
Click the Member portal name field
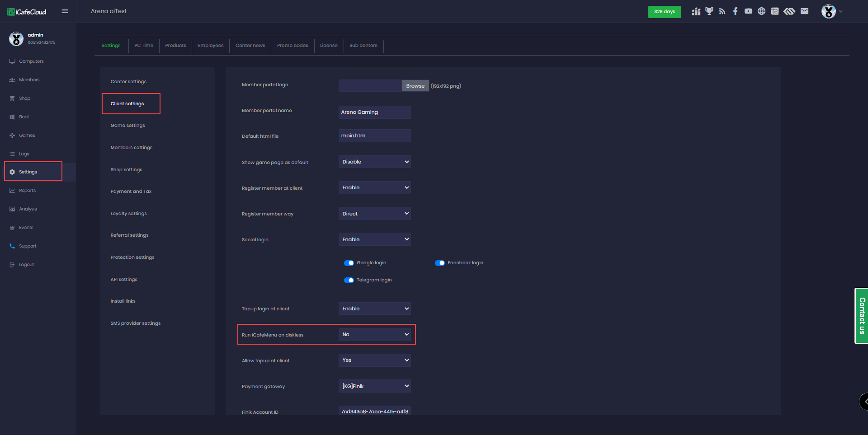point(374,112)
